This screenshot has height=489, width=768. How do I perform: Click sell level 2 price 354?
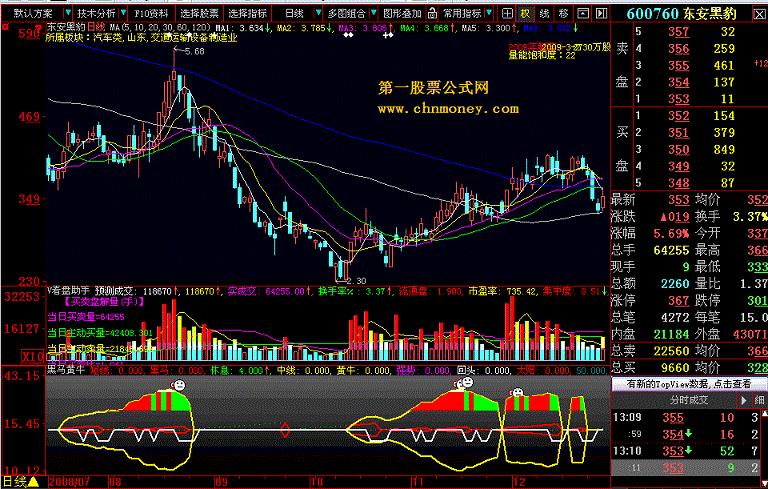[679, 82]
